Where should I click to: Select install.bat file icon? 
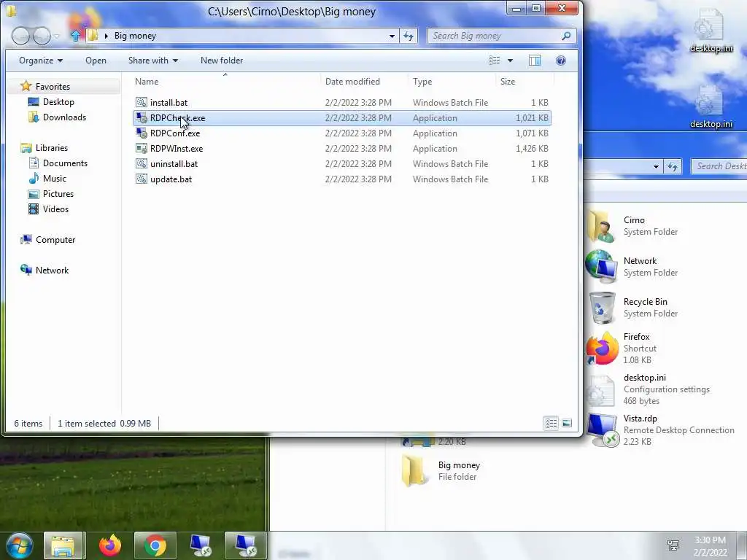click(141, 102)
